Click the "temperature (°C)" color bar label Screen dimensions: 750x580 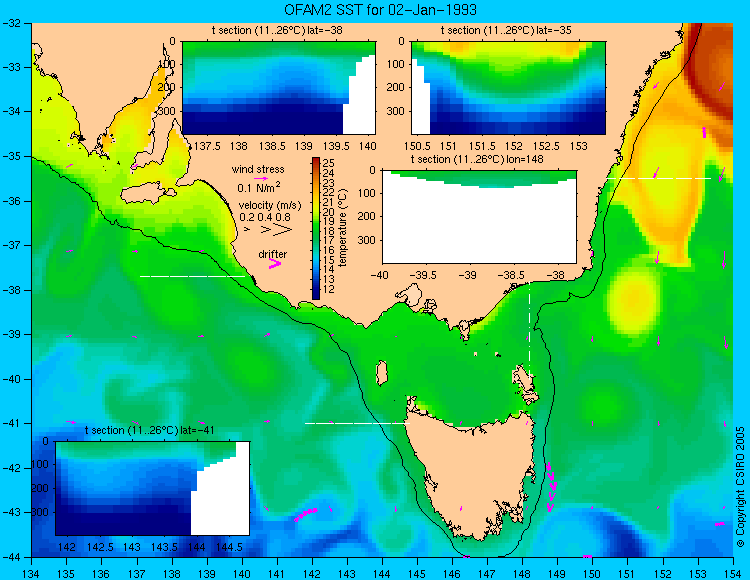342,228
